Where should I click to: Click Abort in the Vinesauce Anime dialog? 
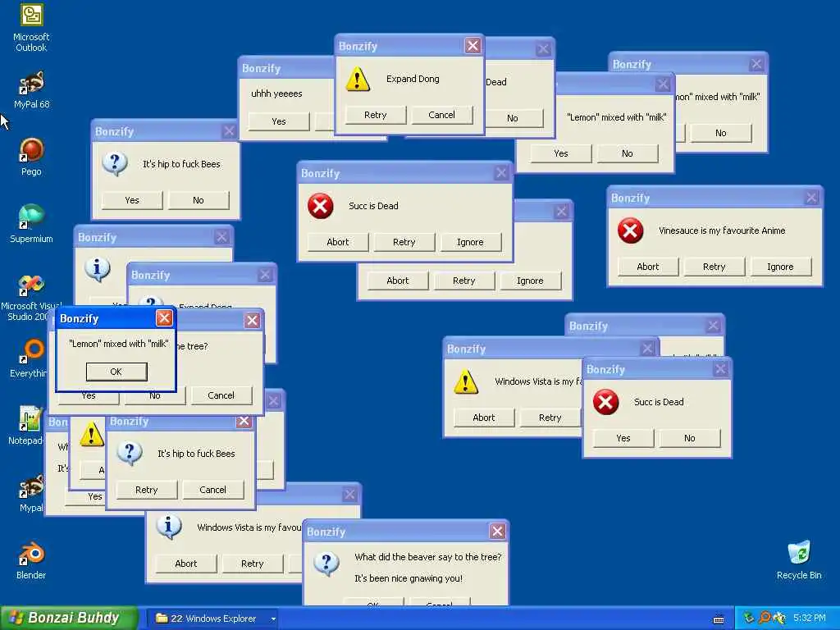[648, 267]
